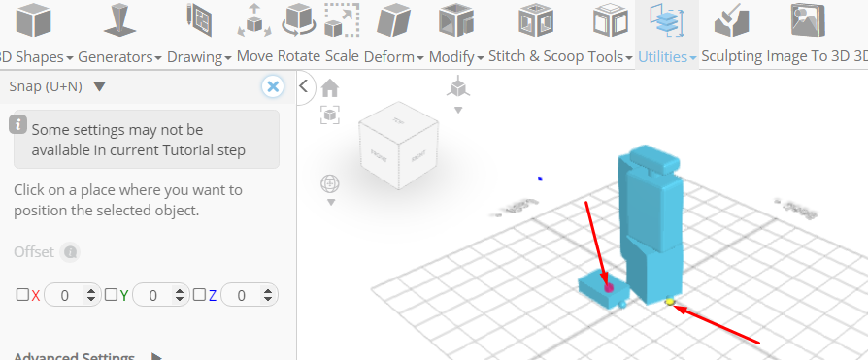Enable the Z offset checkbox

click(199, 295)
